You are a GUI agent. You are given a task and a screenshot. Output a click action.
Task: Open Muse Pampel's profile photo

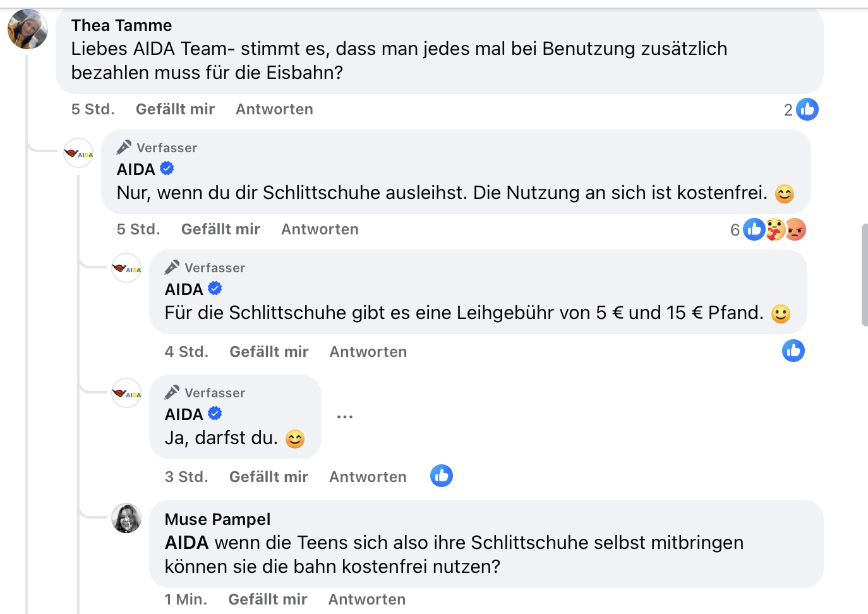(126, 518)
